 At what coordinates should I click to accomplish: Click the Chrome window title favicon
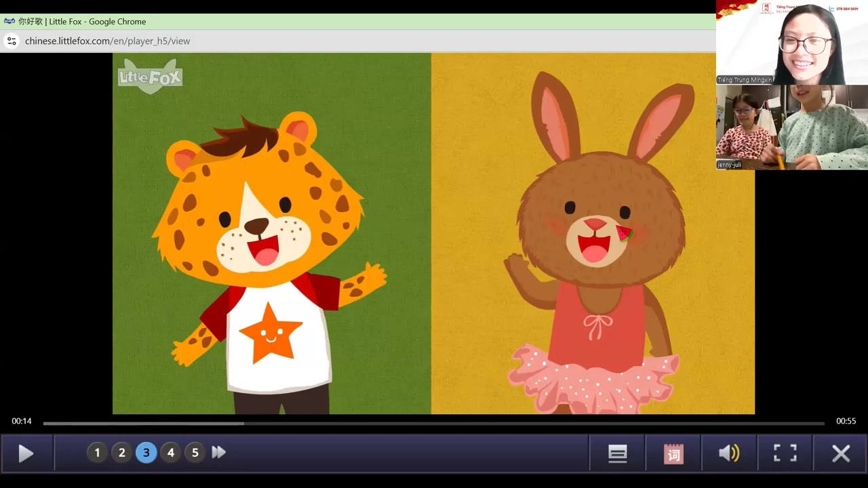(9, 21)
